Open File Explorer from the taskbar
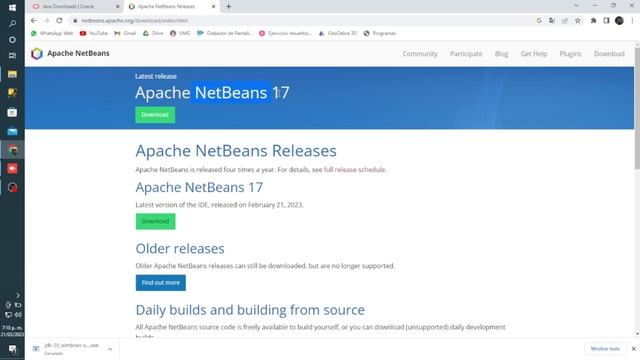640x360 pixels. click(x=12, y=74)
